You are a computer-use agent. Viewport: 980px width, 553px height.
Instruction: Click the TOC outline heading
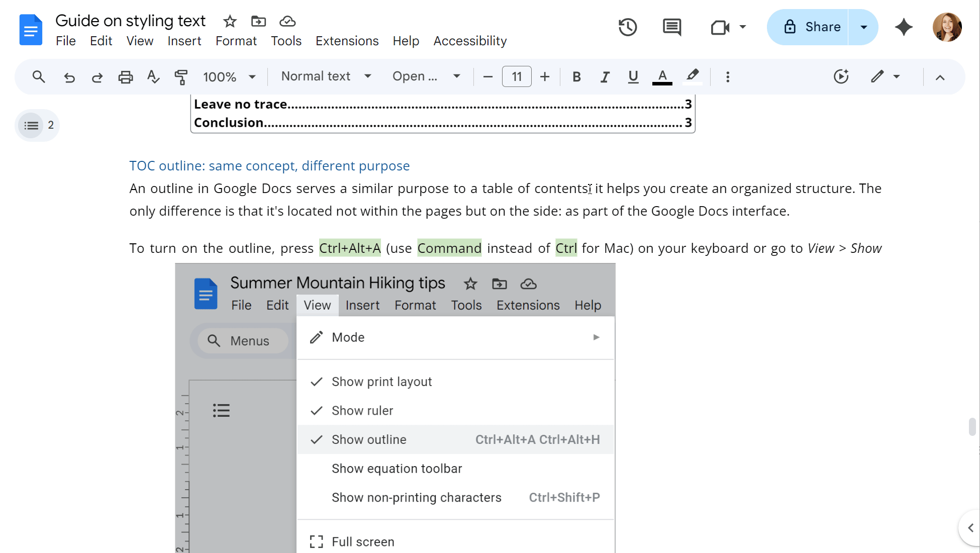click(269, 166)
